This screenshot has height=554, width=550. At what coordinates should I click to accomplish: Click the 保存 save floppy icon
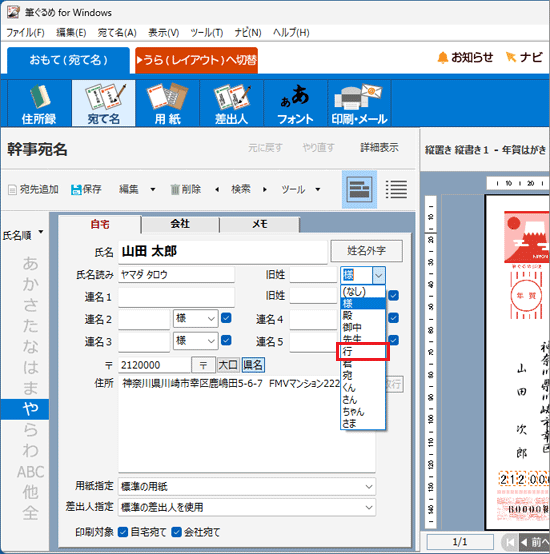76,190
